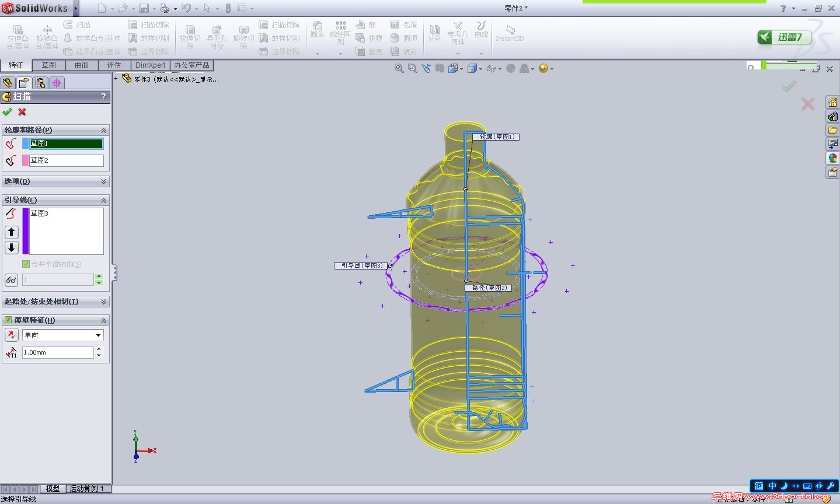Open the 单向 thin feature type dropdown
The height and width of the screenshot is (504, 840).
click(98, 335)
